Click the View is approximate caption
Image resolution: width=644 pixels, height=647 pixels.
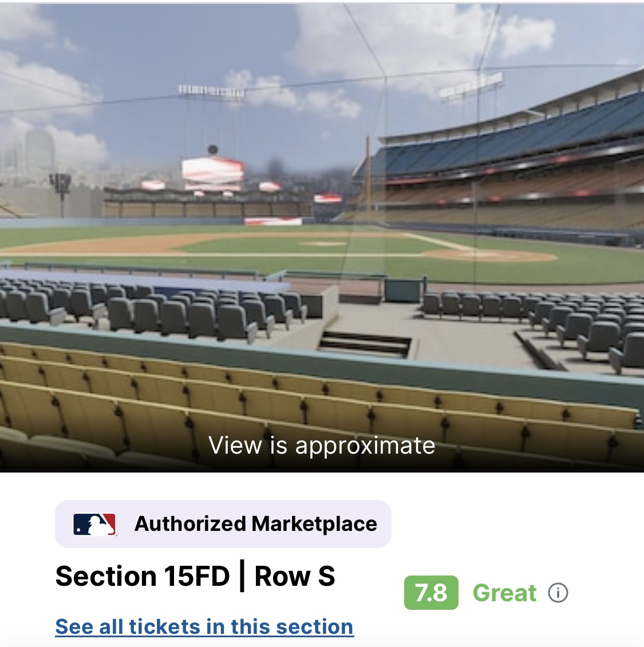pos(322,445)
